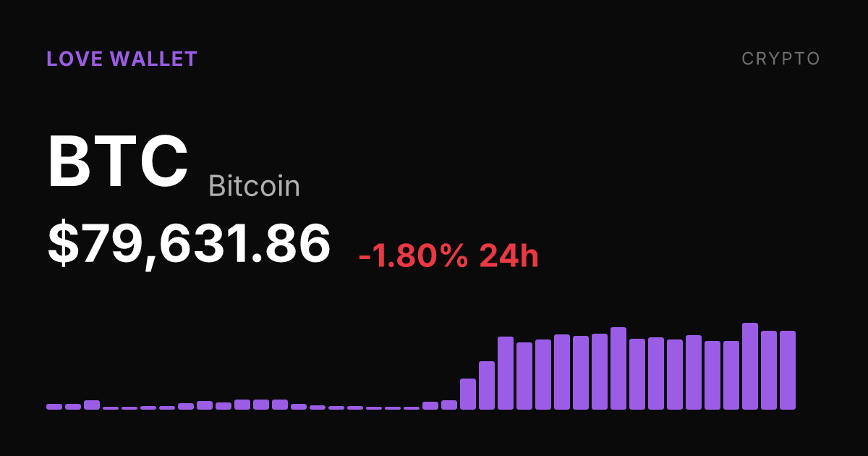Pick the fourth bar from the left
868x456 pixels.
coord(111,408)
